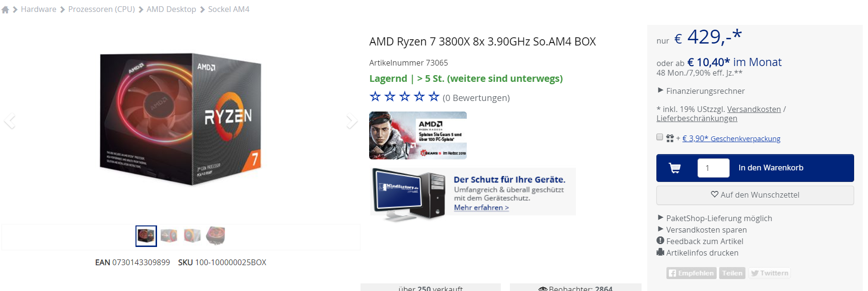Show next product image arrow

(351, 120)
